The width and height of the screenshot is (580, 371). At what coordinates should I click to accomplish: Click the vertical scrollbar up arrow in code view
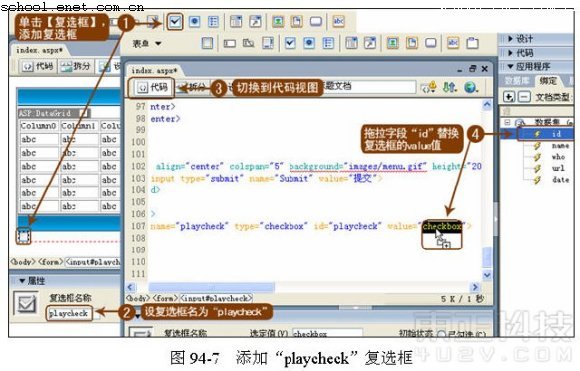(487, 105)
